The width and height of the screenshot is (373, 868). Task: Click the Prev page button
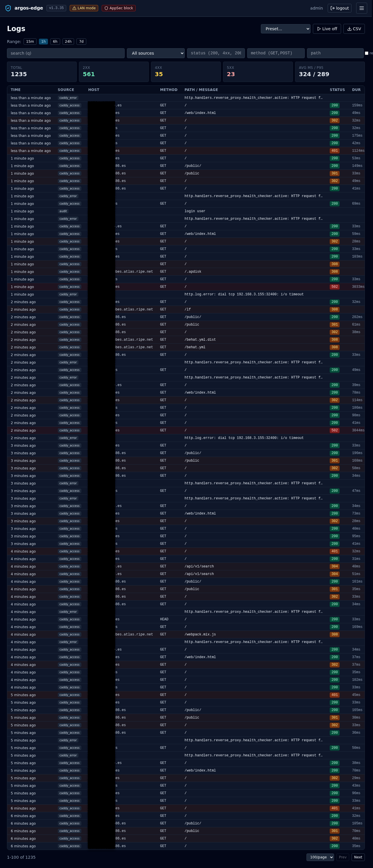(x=342, y=857)
